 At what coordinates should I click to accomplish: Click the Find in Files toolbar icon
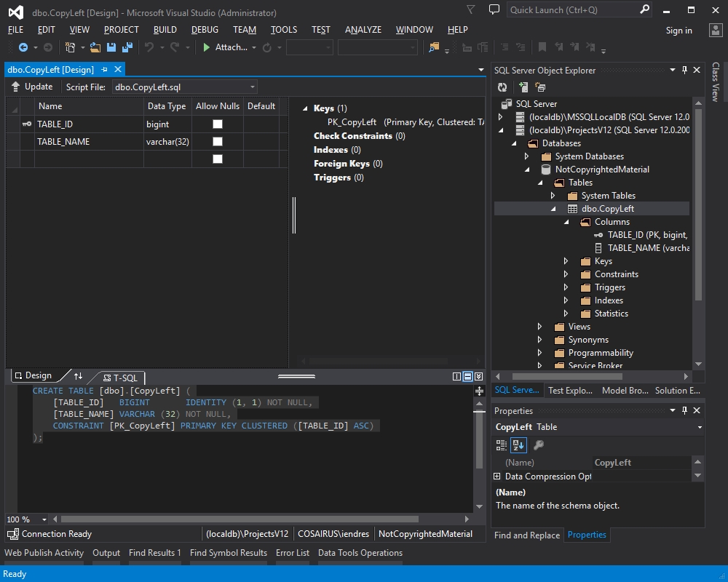tap(434, 47)
